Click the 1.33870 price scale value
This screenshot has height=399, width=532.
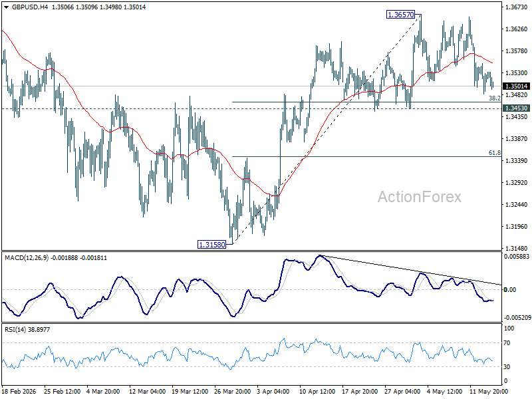tap(517, 138)
